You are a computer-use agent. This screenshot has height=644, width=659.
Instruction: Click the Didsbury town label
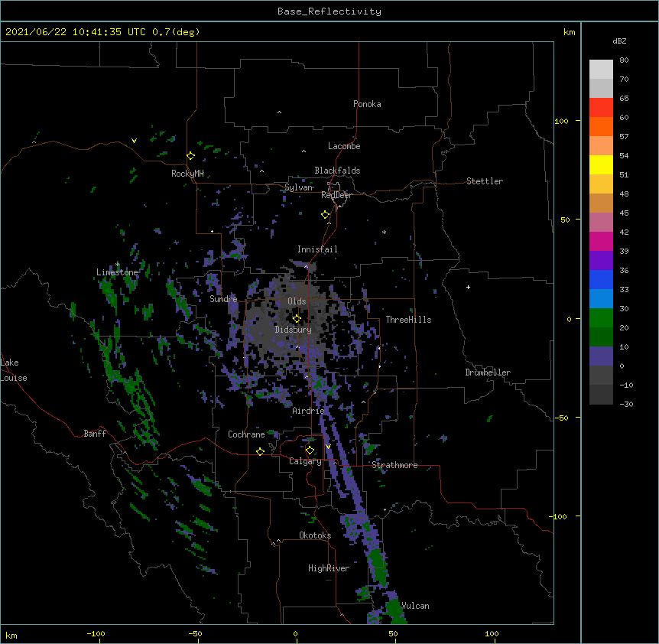pos(293,330)
